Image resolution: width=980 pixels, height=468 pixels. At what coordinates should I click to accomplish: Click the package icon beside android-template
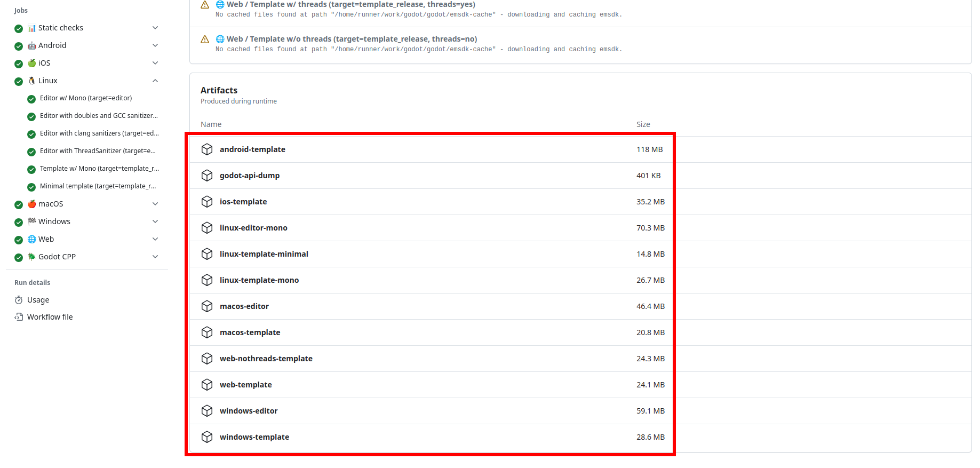[207, 149]
